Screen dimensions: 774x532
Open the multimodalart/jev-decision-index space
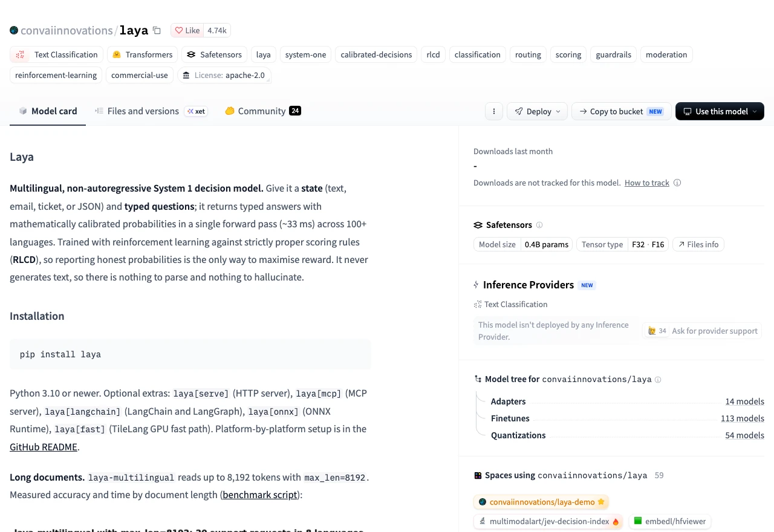coord(548,521)
